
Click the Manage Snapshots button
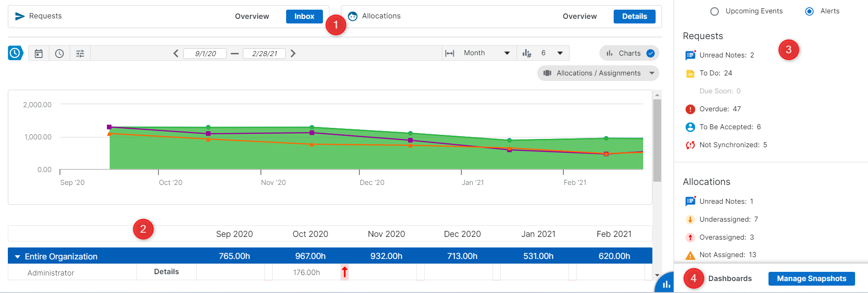811,279
